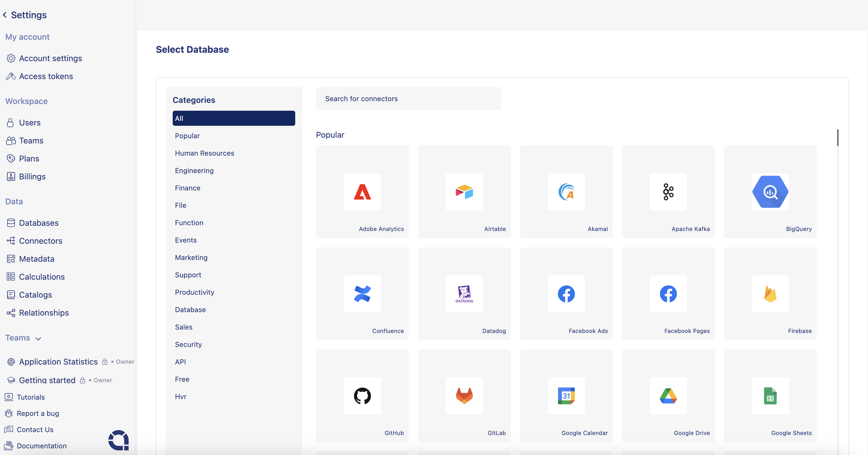Select the Facebook Pages connector

pos(668,294)
